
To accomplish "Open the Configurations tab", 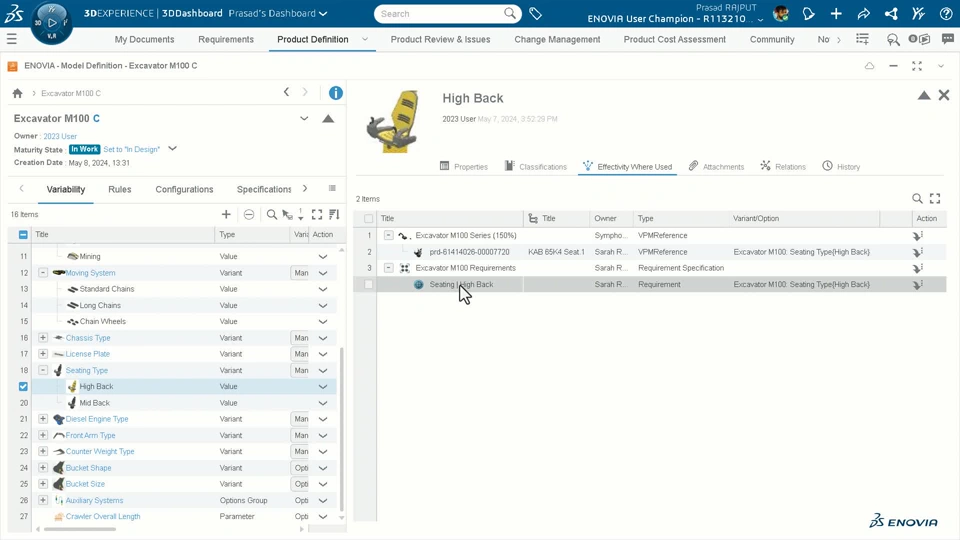I will click(x=184, y=189).
